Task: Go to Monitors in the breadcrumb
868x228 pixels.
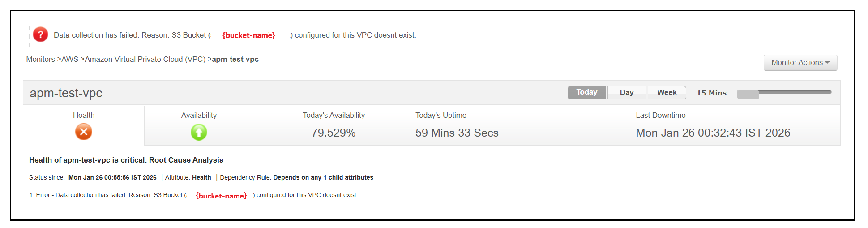Action: (40, 59)
